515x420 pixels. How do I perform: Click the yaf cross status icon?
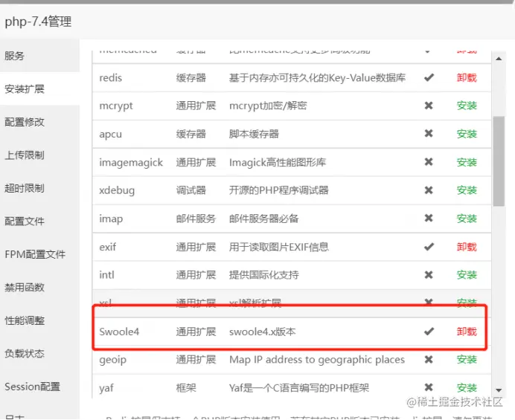pyautogui.click(x=429, y=387)
